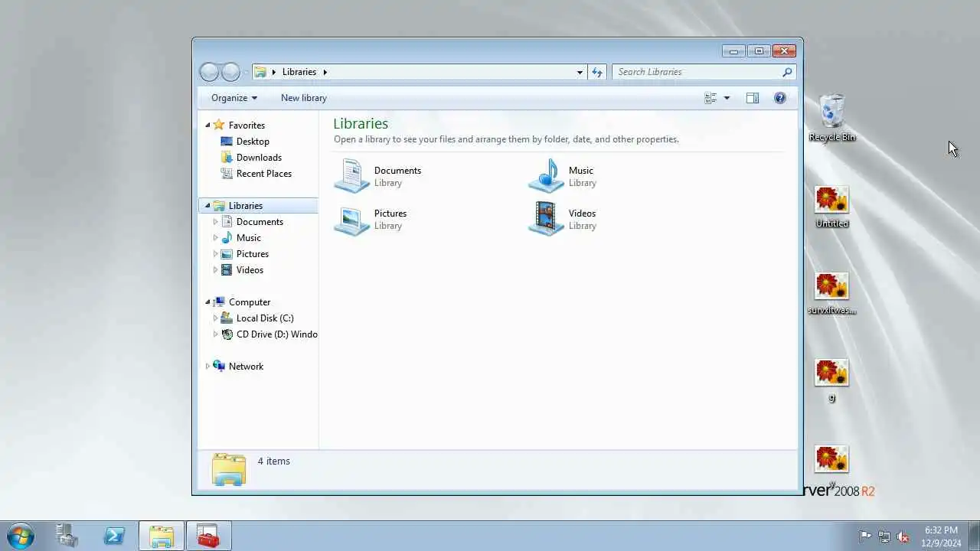980x551 pixels.
Task: Select Local Disk (C:) in tree
Action: coord(265,318)
